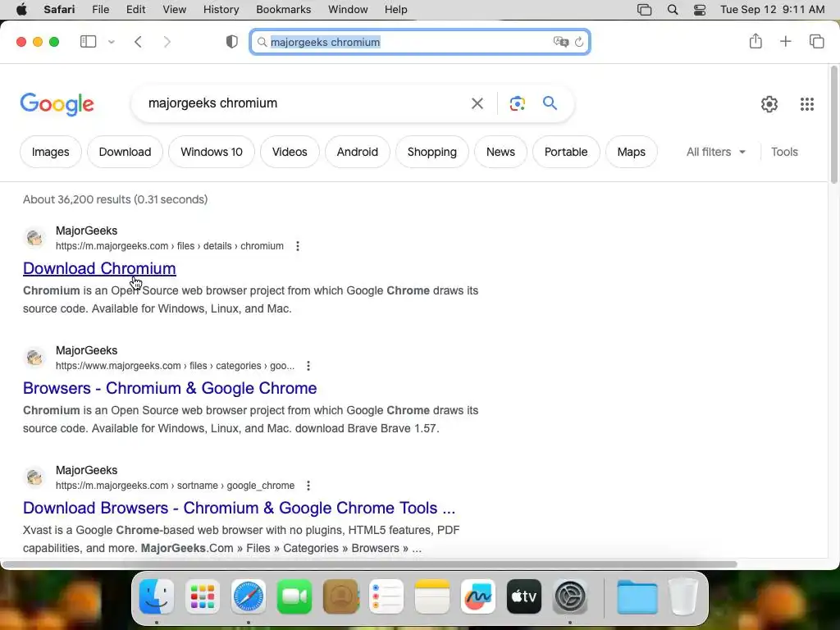Filter results by Maps

631,152
